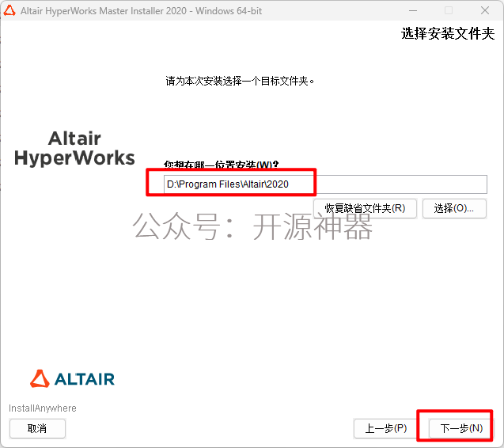The width and height of the screenshot is (504, 448).
Task: Open folder chooser with 选择(O)...
Action: (x=454, y=208)
